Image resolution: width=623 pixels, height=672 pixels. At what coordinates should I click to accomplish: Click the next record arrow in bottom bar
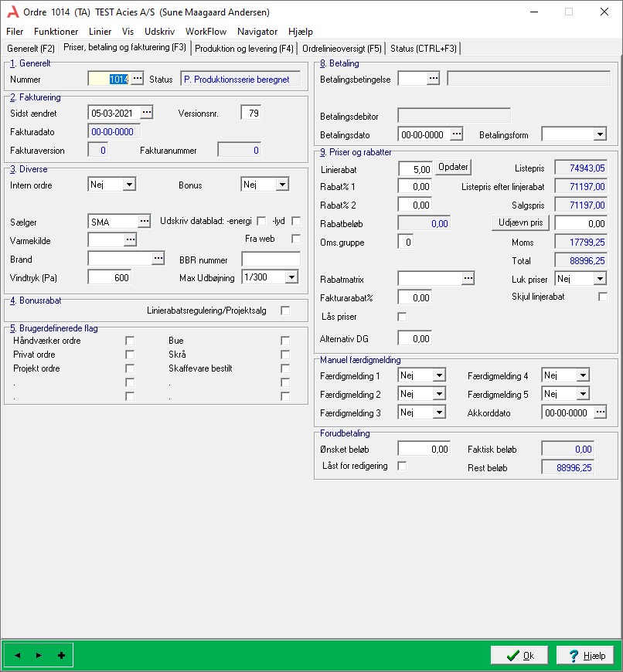(39, 655)
